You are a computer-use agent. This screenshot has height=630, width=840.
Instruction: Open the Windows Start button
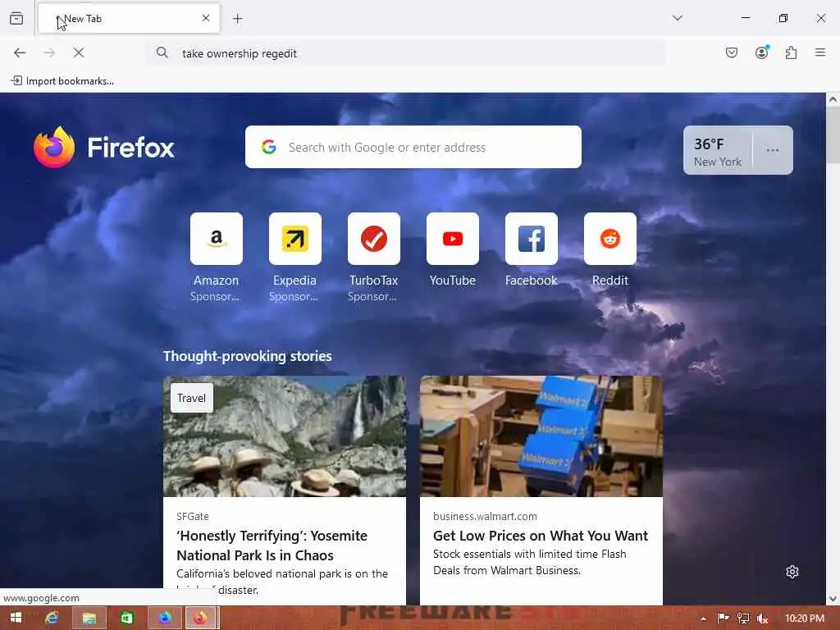(x=16, y=619)
